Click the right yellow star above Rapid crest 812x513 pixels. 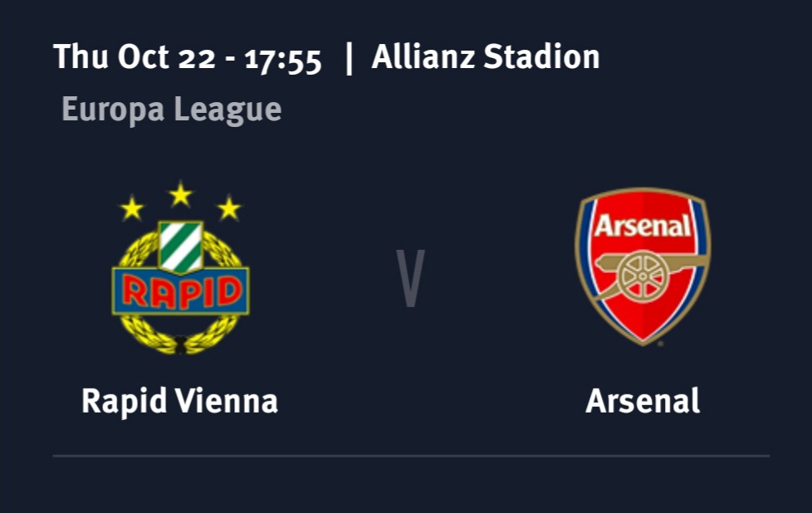pos(229,208)
